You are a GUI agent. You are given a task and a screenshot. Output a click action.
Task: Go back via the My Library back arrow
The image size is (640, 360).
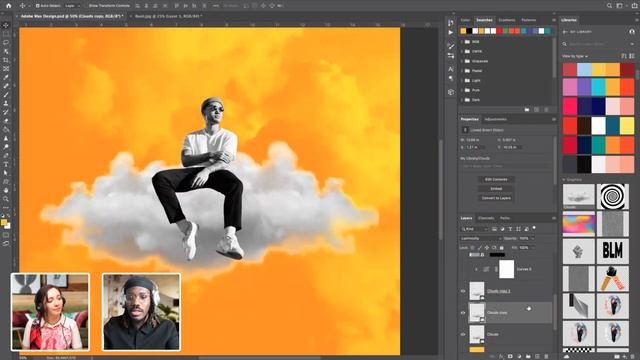[x=565, y=32]
